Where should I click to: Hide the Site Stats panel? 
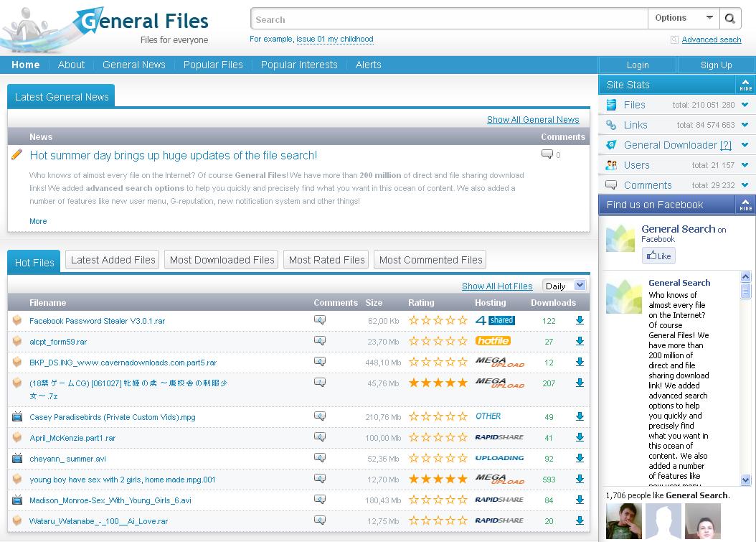point(745,85)
